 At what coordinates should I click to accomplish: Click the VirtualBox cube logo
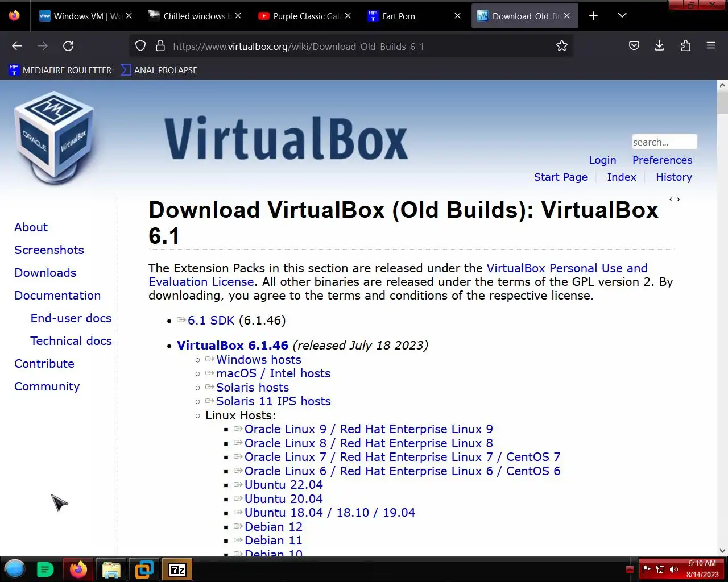tap(54, 138)
